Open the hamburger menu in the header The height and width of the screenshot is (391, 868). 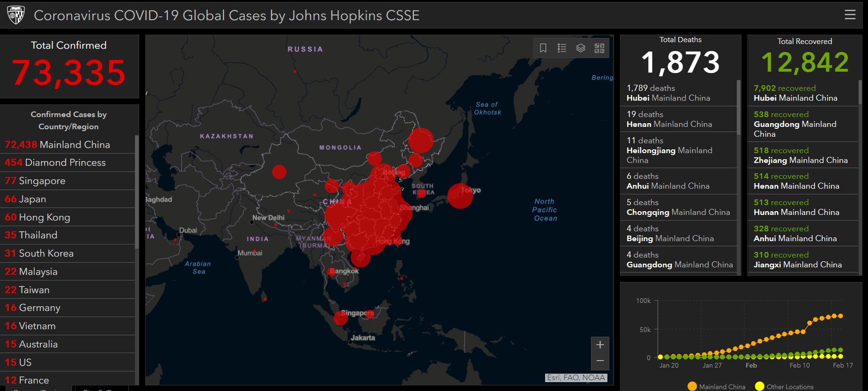click(x=850, y=15)
